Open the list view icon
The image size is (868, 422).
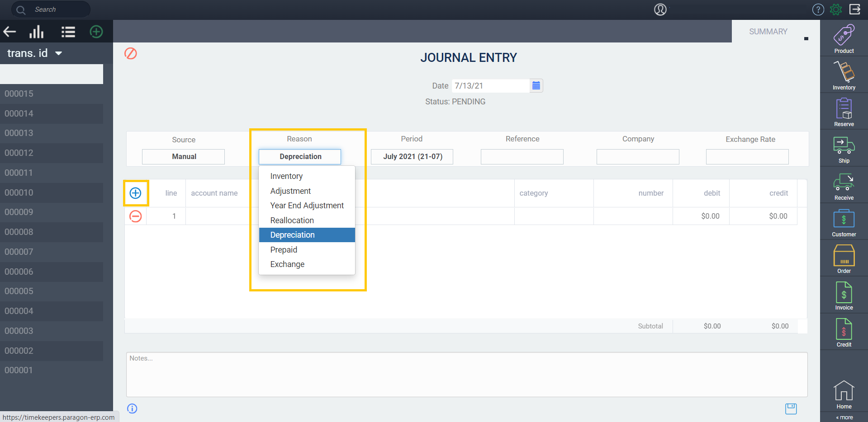(x=68, y=32)
